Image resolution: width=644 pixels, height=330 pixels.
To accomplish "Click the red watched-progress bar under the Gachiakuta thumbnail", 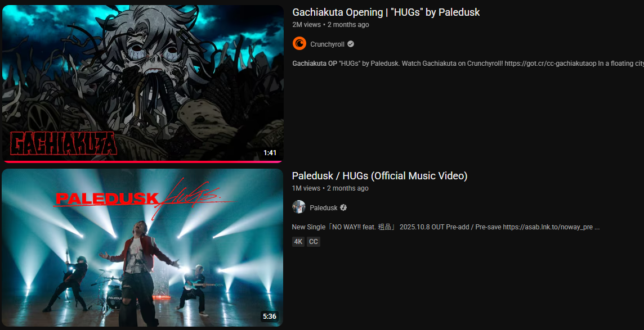I will 142,161.
